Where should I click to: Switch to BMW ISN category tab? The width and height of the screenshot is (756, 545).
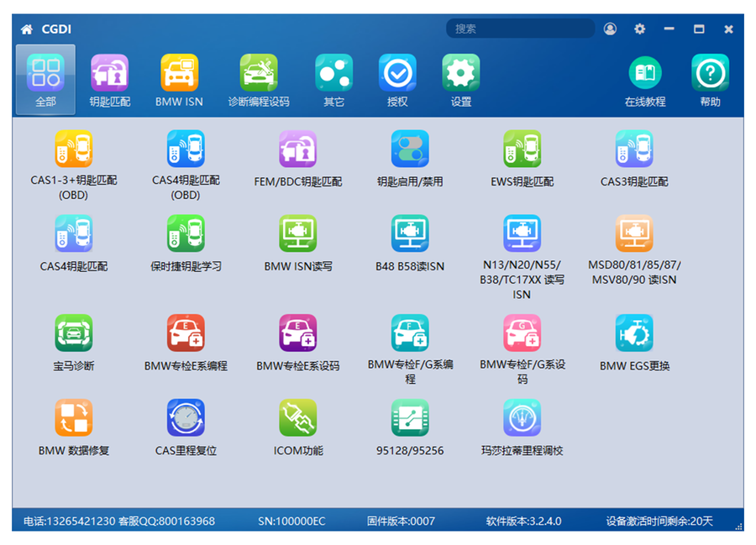tap(179, 80)
